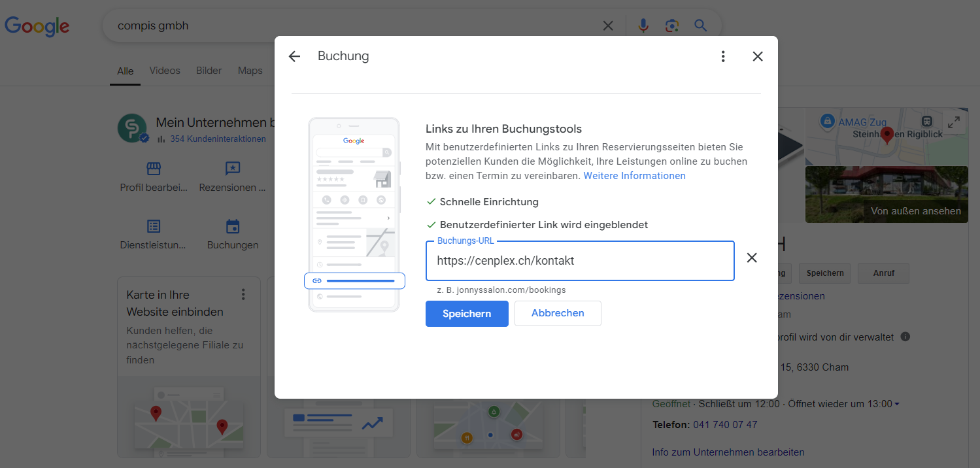
Task: Open Info zum Unternehmen bearbeiten link
Action: pos(728,452)
